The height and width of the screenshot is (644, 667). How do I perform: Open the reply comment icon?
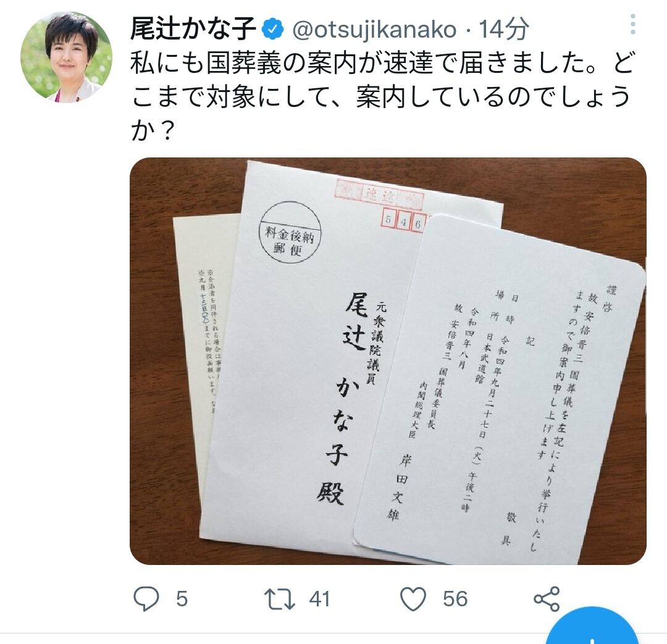pyautogui.click(x=146, y=598)
